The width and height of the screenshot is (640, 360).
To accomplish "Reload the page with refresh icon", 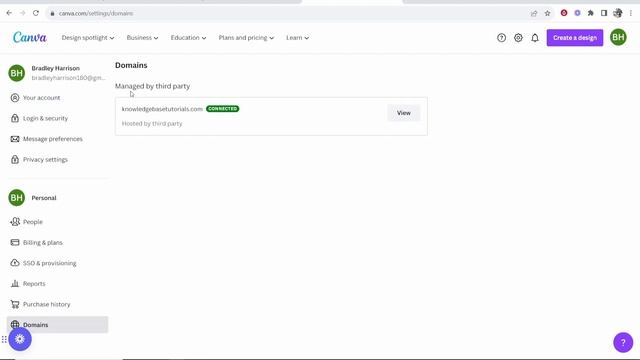I will (x=36, y=13).
